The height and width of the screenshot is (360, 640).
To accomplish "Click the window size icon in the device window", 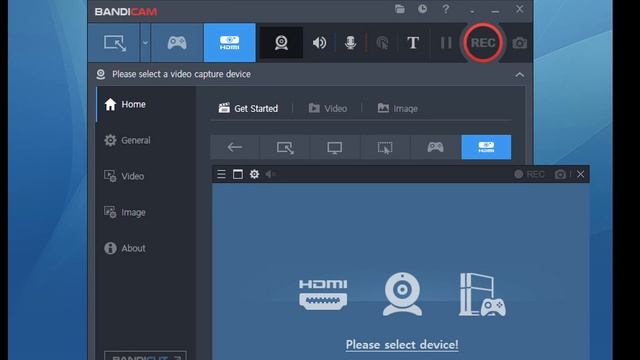I will point(238,174).
